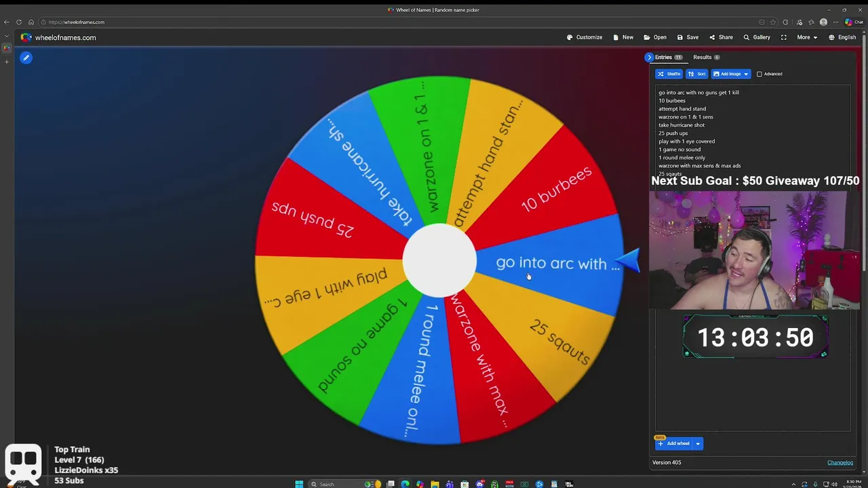Open the browser favorites list icon
Image resolution: width=868 pixels, height=488 pixels.
click(x=811, y=22)
